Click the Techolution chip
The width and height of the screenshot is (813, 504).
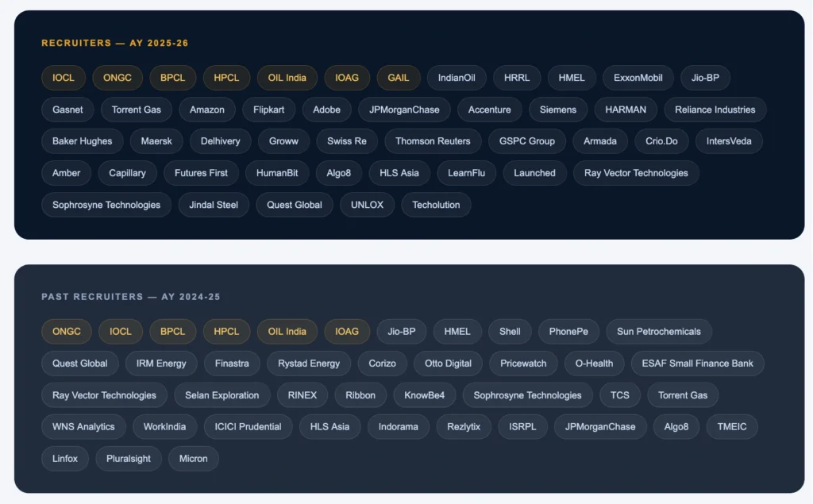(x=436, y=205)
